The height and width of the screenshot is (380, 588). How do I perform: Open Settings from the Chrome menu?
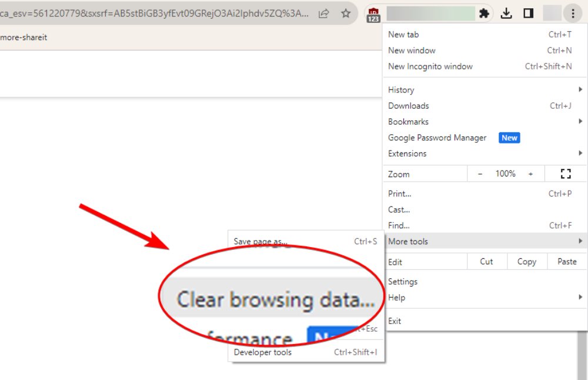403,282
